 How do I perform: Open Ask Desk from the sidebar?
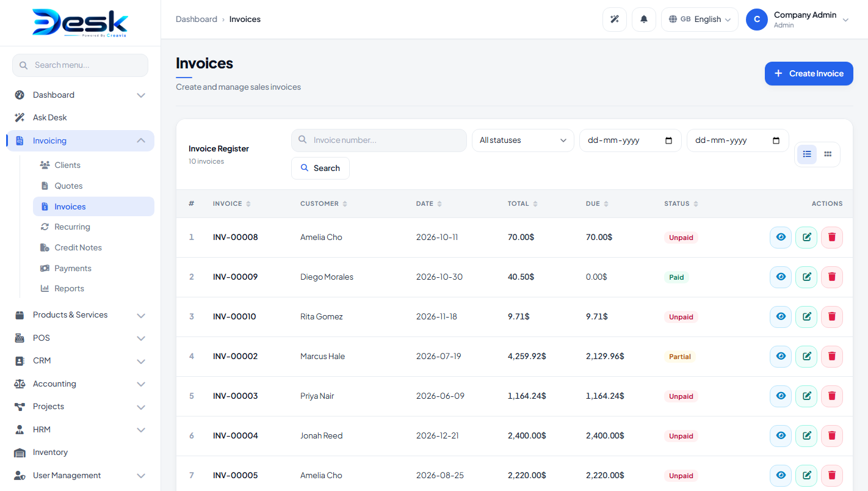[x=81, y=118]
